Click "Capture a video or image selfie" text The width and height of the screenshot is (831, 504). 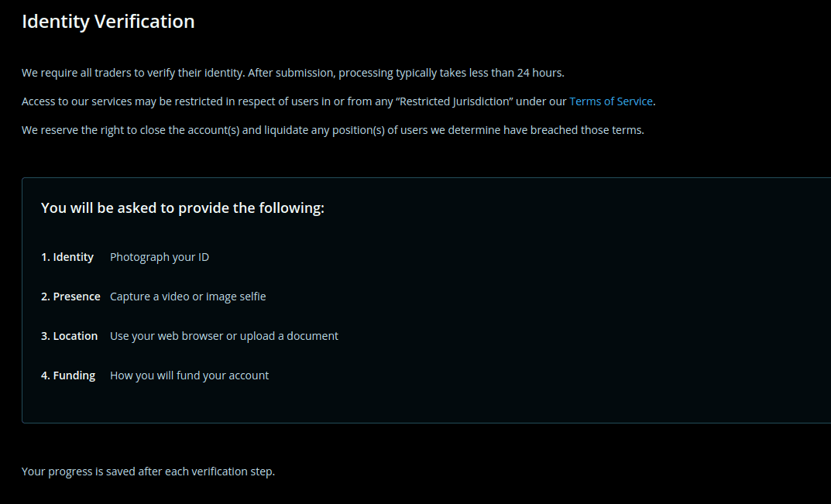pyautogui.click(x=187, y=297)
